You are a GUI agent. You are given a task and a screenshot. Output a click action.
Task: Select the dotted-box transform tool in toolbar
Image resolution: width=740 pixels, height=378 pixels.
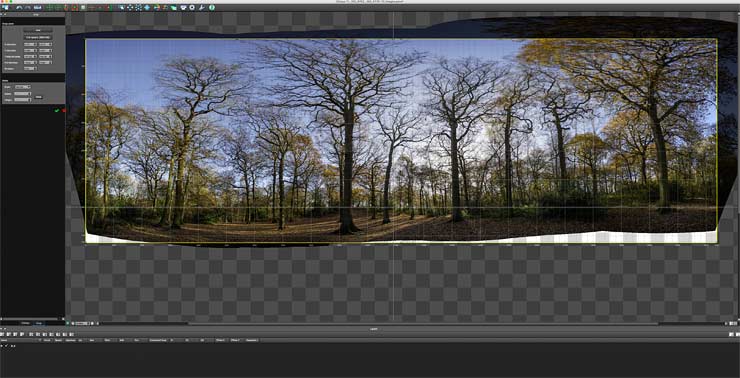coord(138,8)
